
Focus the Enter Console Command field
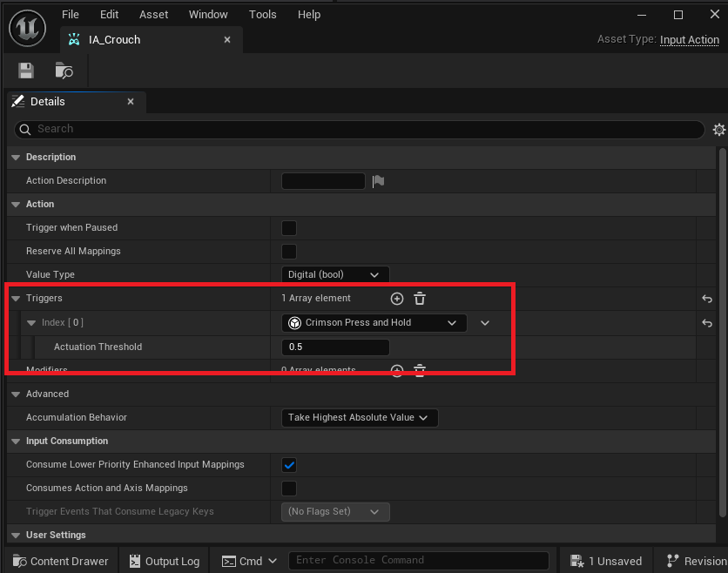tap(419, 561)
